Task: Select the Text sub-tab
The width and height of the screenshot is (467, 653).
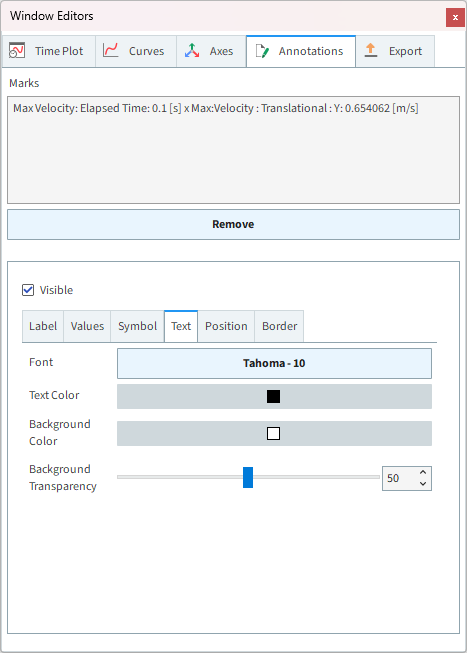Action: 181,326
